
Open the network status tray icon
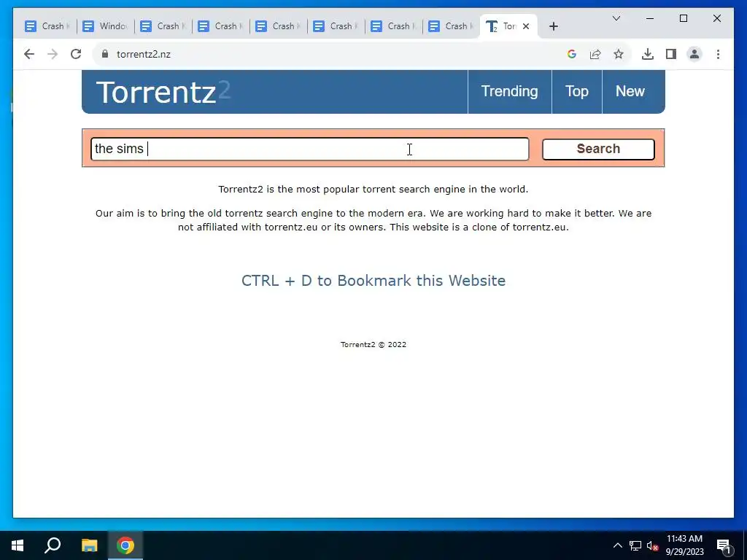pos(635,545)
